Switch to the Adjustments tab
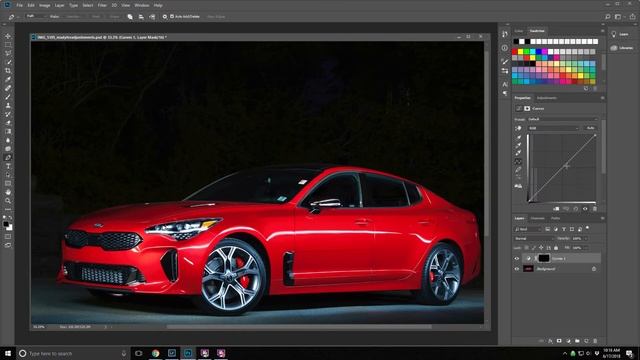This screenshot has height=360, width=640. tap(547, 98)
